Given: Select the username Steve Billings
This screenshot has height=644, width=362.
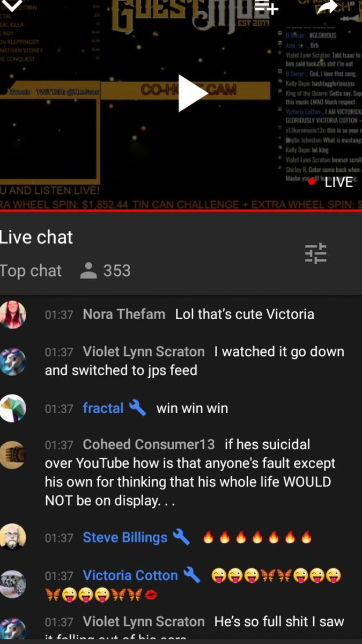Looking at the screenshot, I should pos(125,537).
